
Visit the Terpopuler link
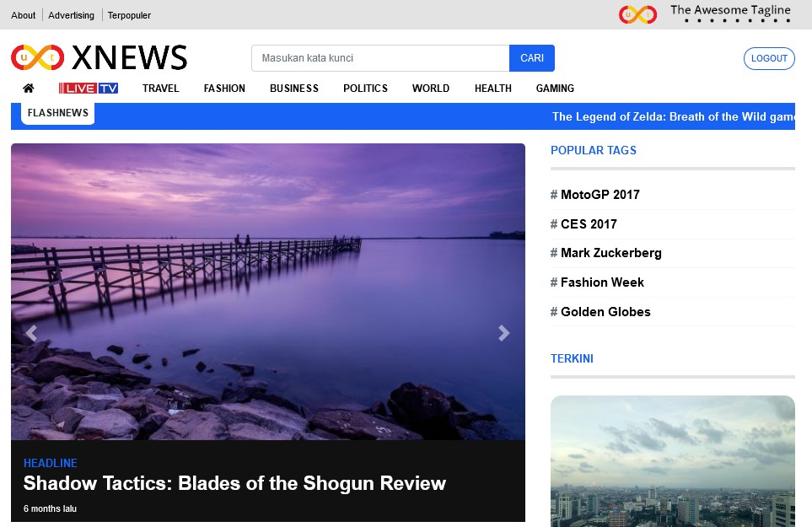(x=129, y=15)
